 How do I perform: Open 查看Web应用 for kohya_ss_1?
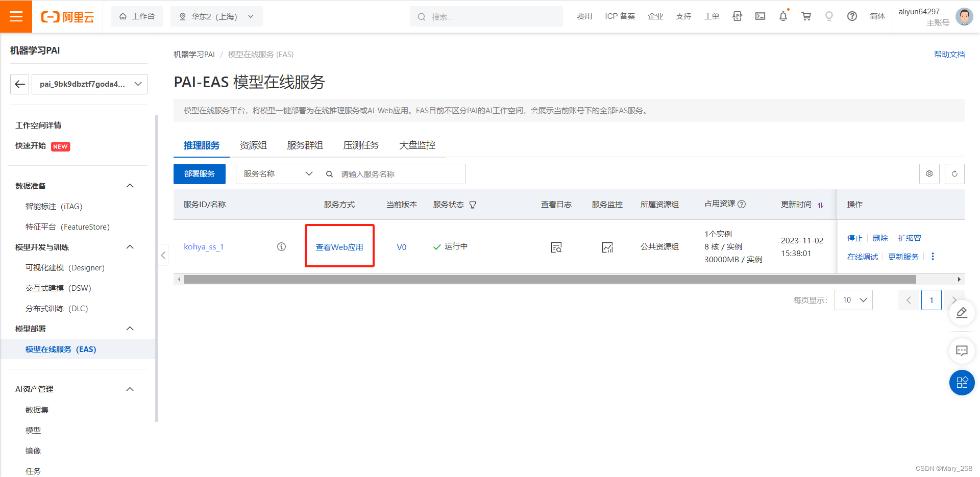tap(339, 246)
